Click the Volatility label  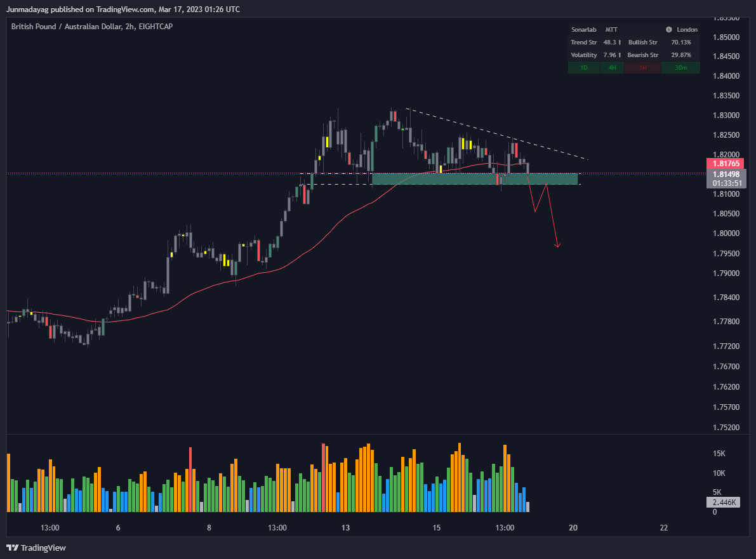click(x=584, y=55)
